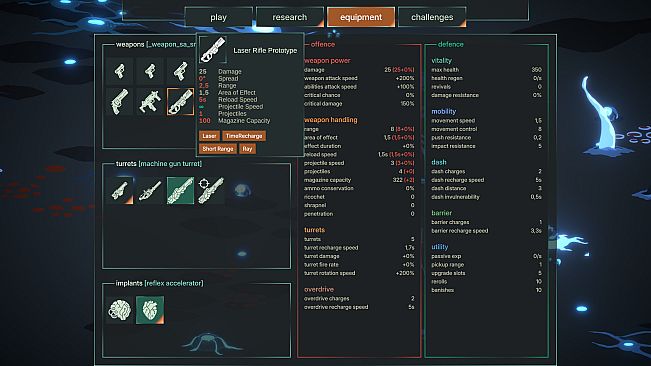Click the 'critical chance' stat row
Viewport: 651px width, 366px height.
(x=359, y=95)
